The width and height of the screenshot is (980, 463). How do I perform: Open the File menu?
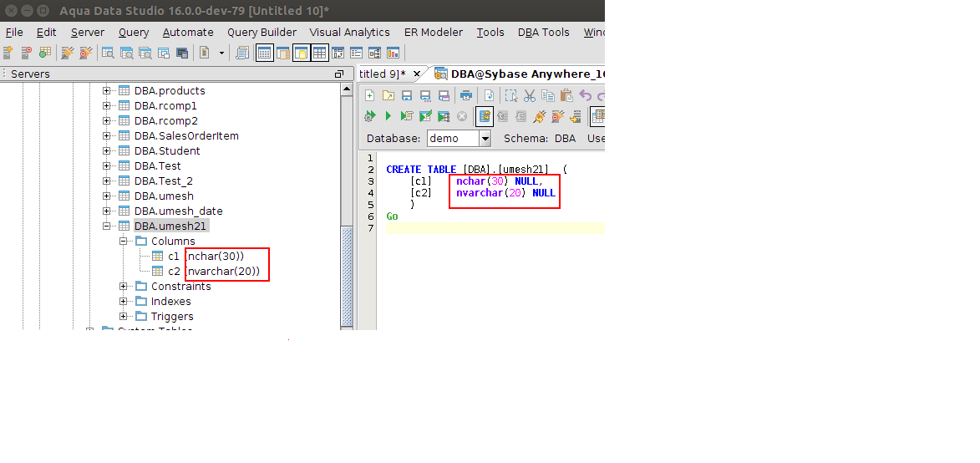tap(13, 33)
